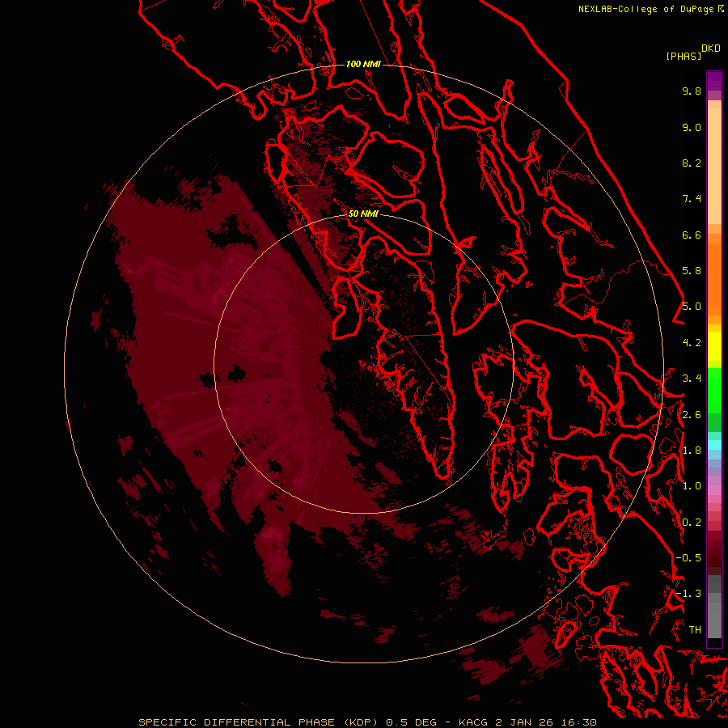728x728 pixels.
Task: Click the 8.2 legend value
Action: click(x=692, y=163)
